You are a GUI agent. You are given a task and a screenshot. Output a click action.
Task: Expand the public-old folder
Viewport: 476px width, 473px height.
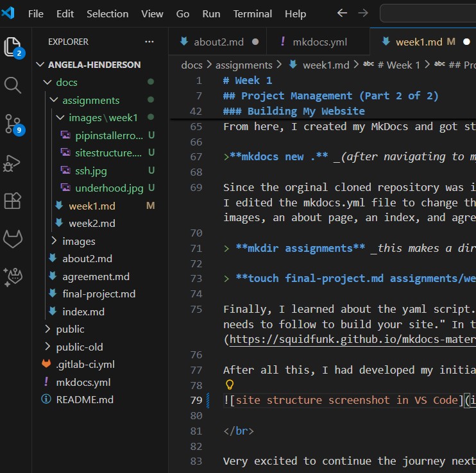(x=80, y=347)
